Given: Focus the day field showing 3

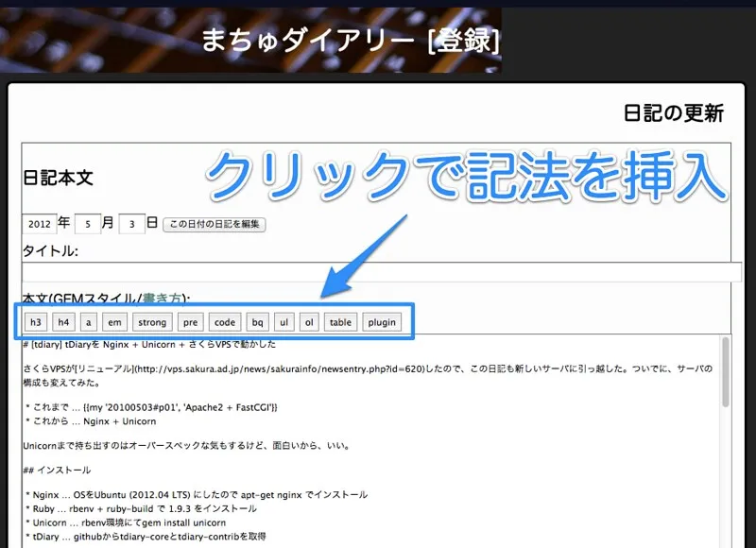Looking at the screenshot, I should pyautogui.click(x=131, y=224).
